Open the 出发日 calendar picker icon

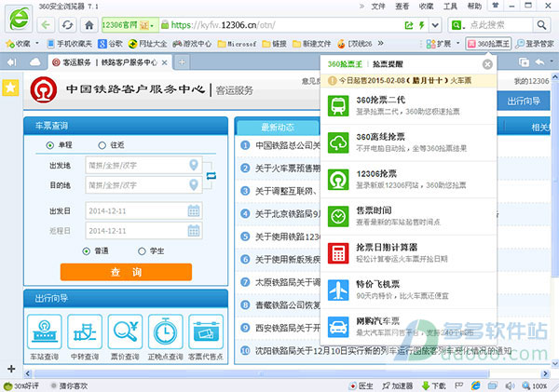(194, 211)
